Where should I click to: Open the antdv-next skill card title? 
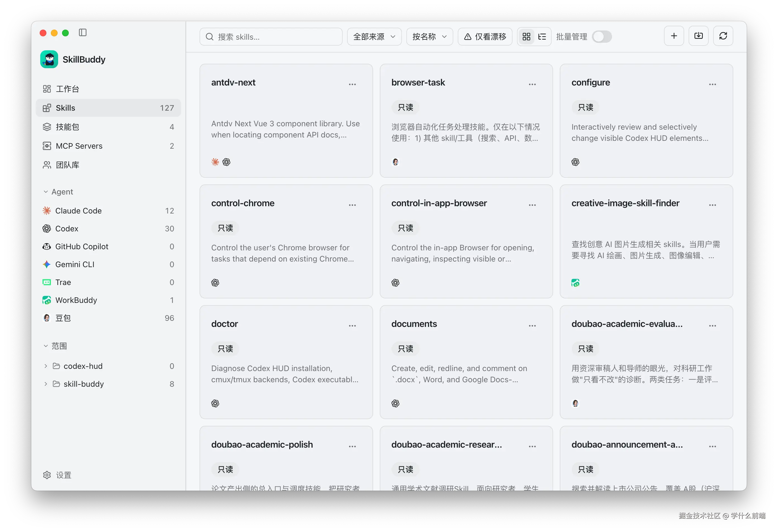233,82
